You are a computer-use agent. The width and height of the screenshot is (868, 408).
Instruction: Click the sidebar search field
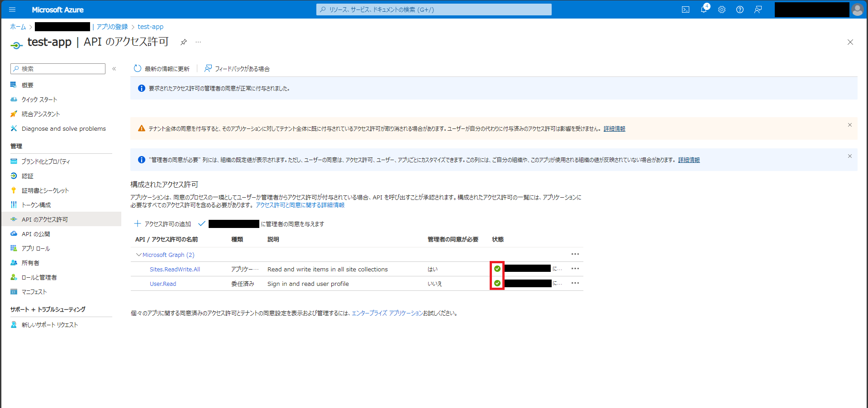[58, 69]
